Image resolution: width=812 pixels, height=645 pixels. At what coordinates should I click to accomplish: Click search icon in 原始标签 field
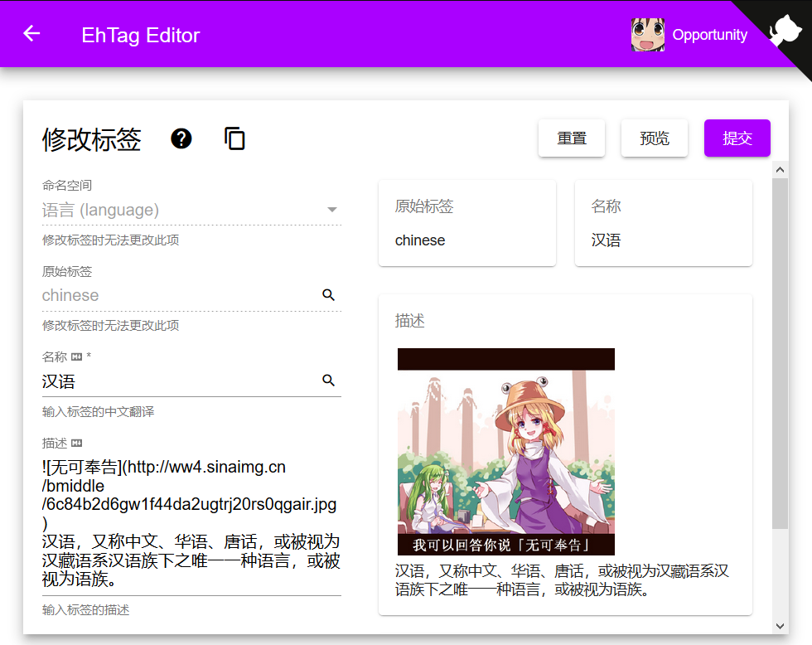pos(328,295)
